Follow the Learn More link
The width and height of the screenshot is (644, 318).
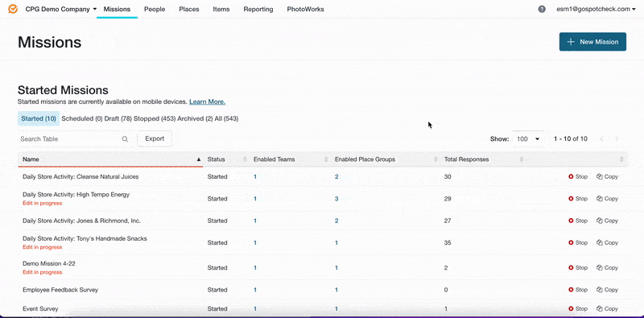(207, 101)
